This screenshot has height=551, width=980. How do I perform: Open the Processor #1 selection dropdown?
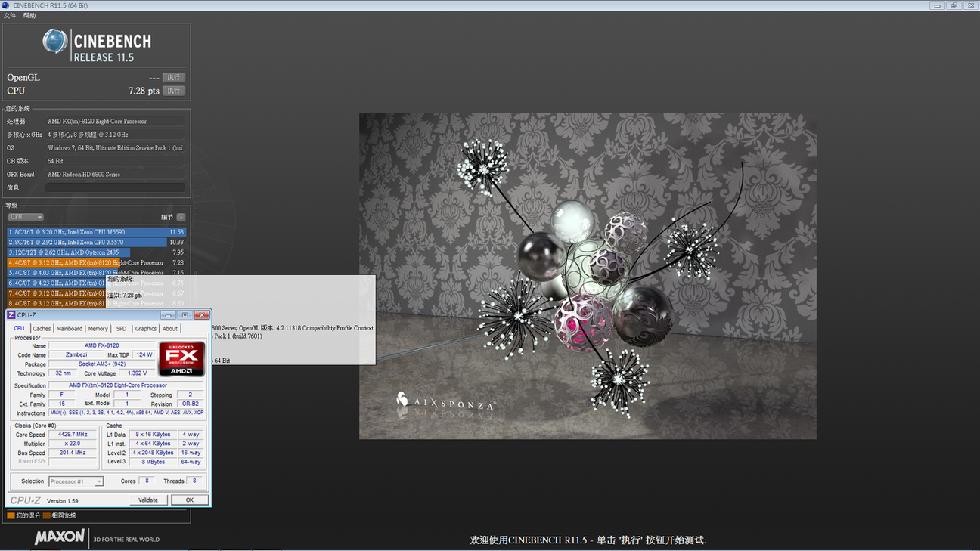click(76, 481)
